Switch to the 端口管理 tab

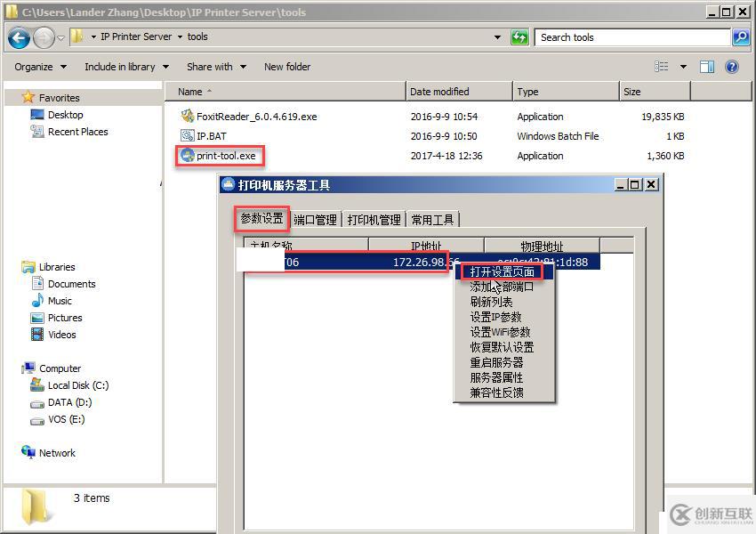315,220
